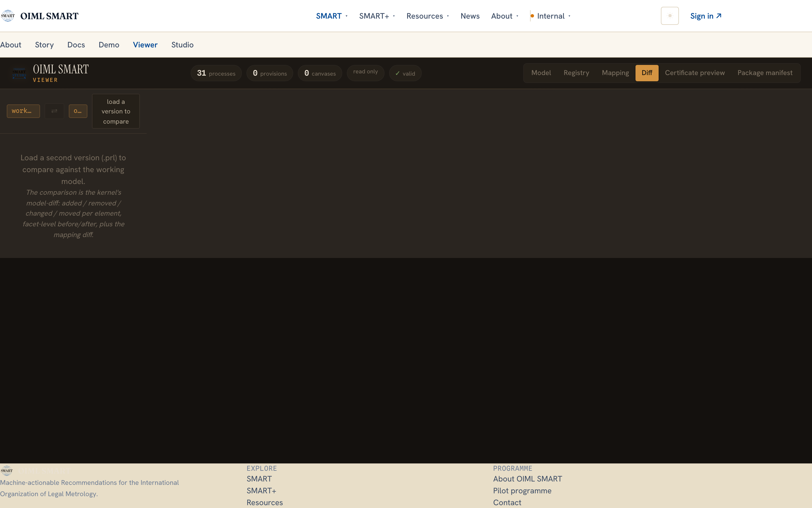Click the 0 provisions badge
The height and width of the screenshot is (508, 812).
270,73
